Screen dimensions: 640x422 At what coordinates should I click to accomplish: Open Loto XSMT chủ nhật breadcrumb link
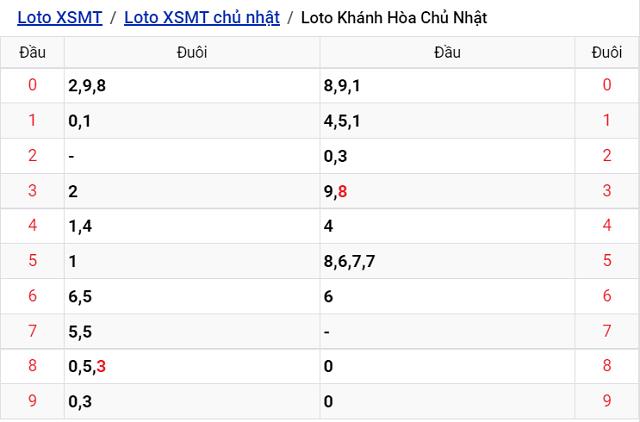[202, 17]
